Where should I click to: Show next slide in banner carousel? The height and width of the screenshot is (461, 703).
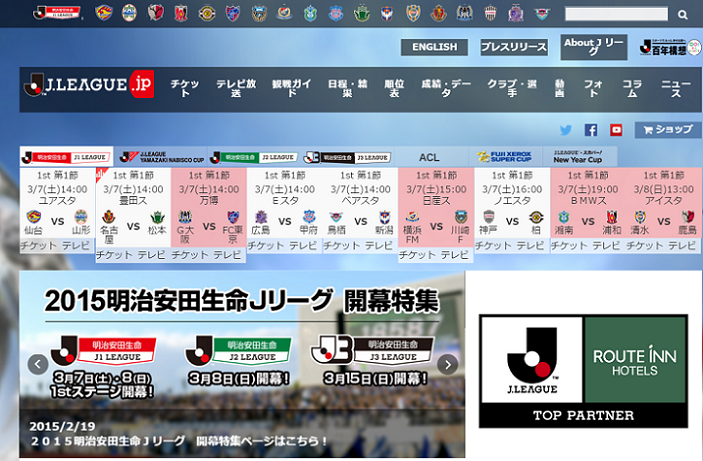[x=447, y=364]
